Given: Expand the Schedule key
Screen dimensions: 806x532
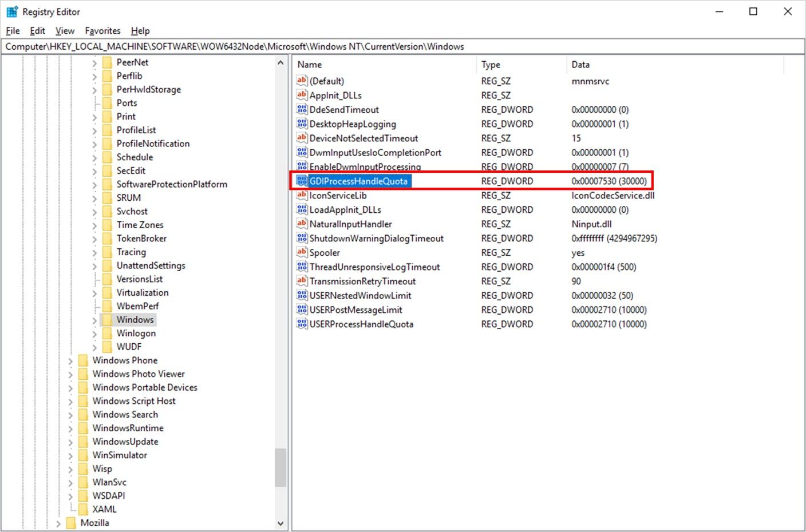Looking at the screenshot, I should click(94, 157).
